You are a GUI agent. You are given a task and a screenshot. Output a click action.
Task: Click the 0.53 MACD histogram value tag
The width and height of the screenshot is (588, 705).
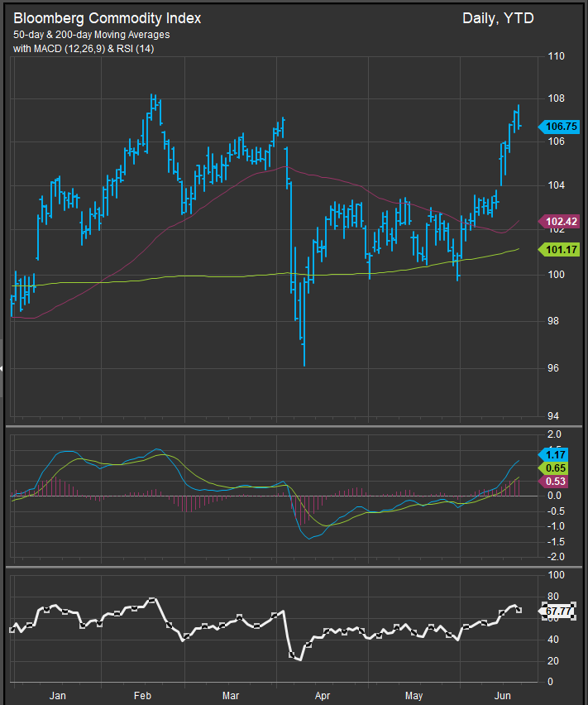point(553,481)
